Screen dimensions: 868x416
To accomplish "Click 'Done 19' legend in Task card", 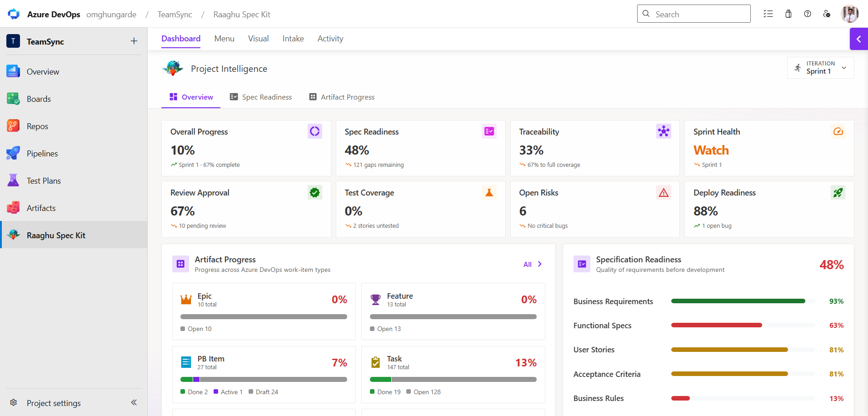I will point(385,392).
